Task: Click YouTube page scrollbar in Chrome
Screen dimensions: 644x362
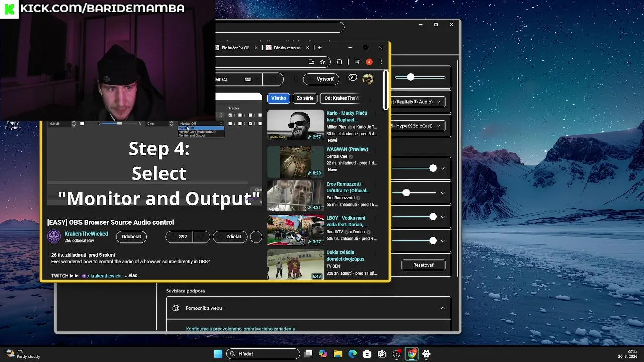Action: point(386,90)
